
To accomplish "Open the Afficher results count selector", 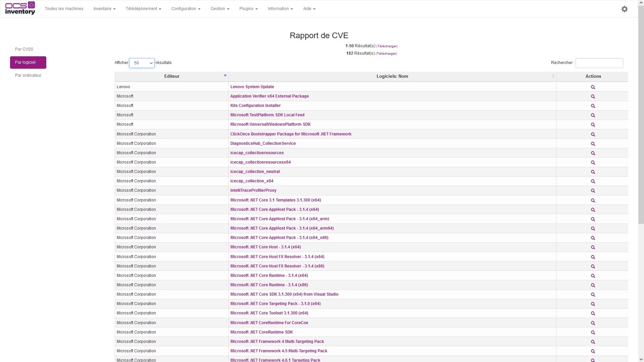I will tap(142, 63).
